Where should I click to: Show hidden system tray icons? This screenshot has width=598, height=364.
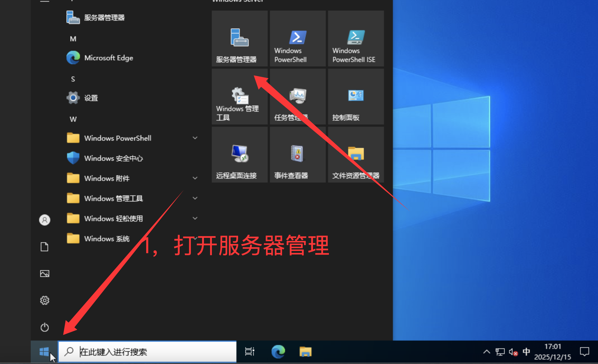[487, 352]
